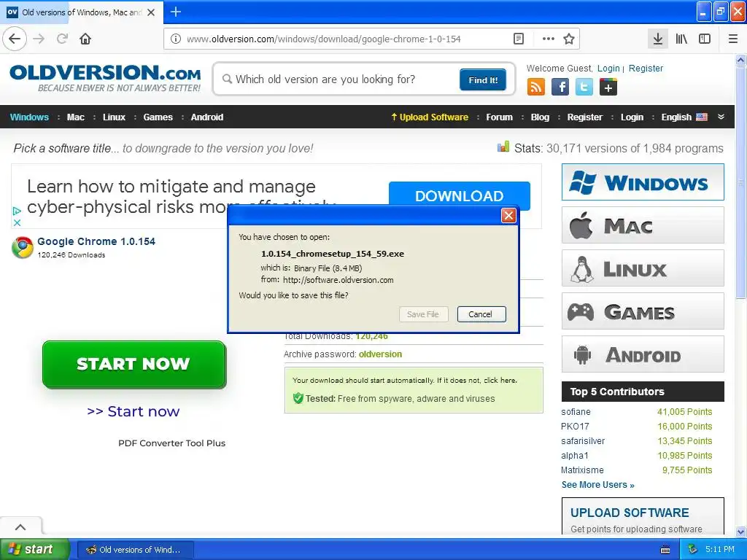Toggle reader view icon in address bar

tap(519, 39)
